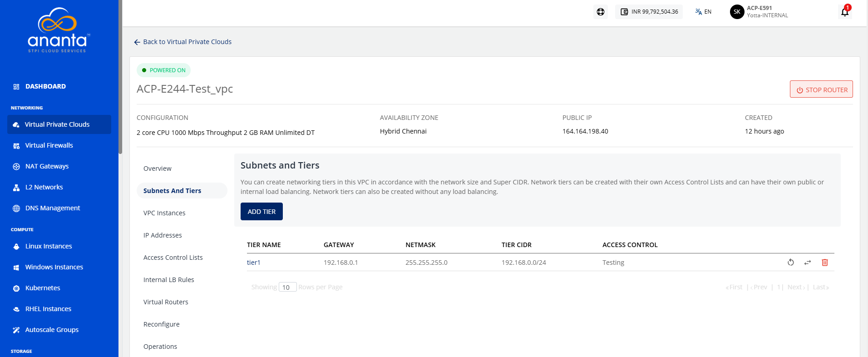The height and width of the screenshot is (357, 868).
Task: Click the Dashboard grid icon
Action: point(16,86)
